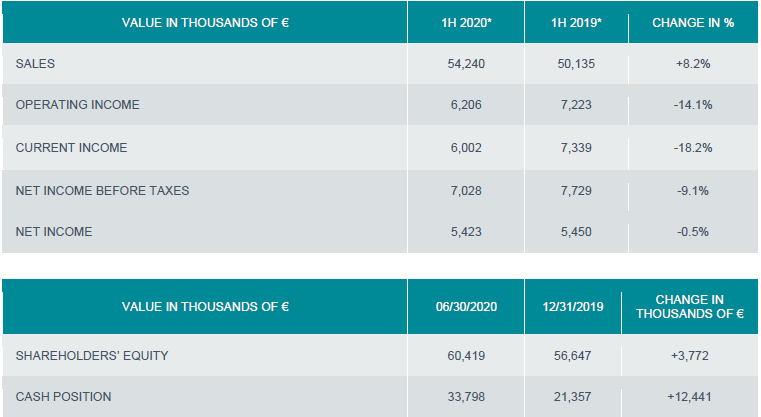Viewport: 761px width, 417px height.
Task: Click the SALES row label
Action: [35, 63]
